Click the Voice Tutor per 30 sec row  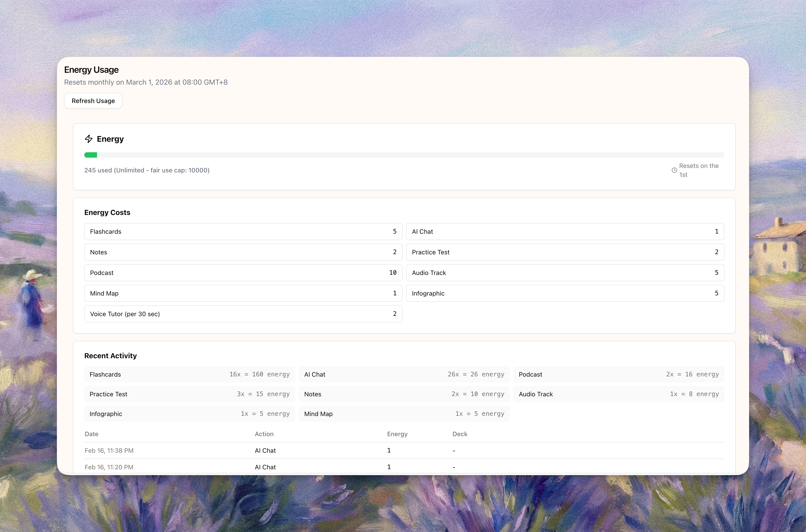[x=243, y=314]
